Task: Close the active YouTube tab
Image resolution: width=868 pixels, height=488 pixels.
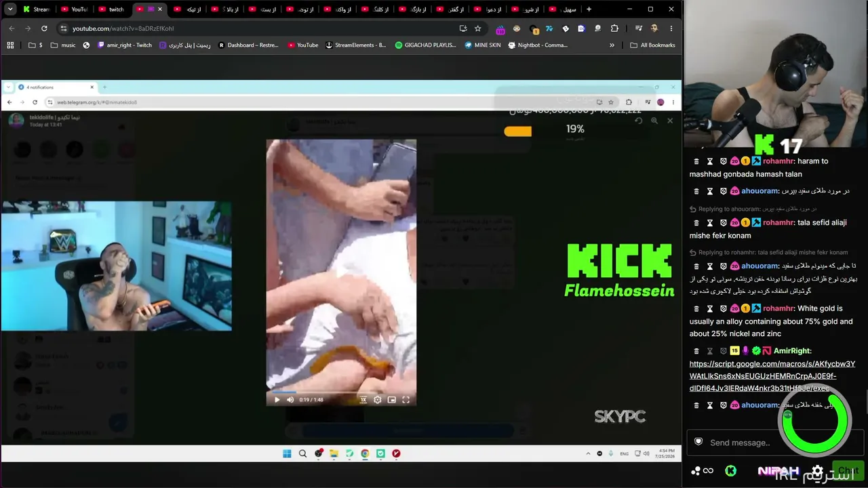Action: click(x=160, y=9)
